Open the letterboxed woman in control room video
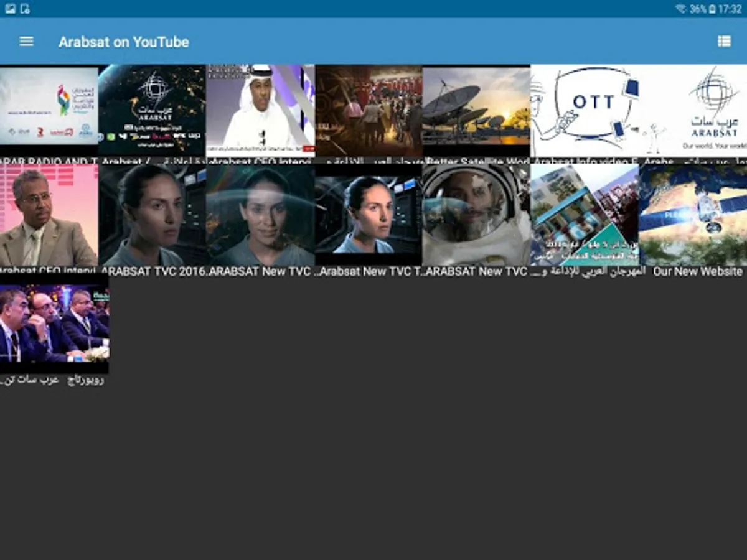Image resolution: width=747 pixels, height=560 pixels. click(369, 215)
